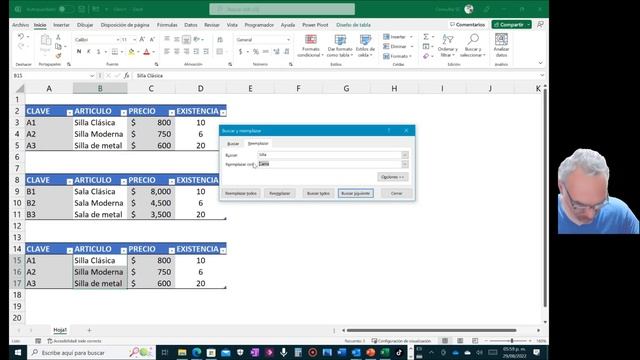Open the Archivo menu
640x360 pixels.
(20, 25)
